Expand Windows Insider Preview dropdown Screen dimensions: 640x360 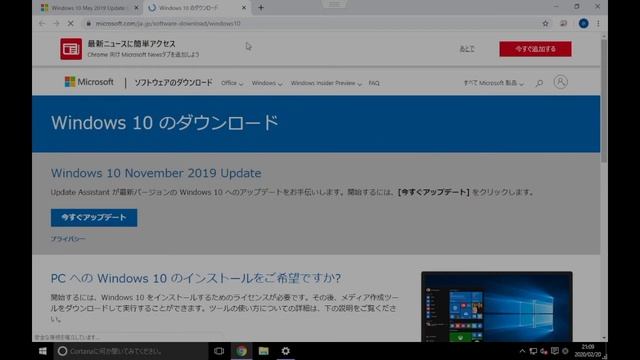pyautogui.click(x=326, y=83)
